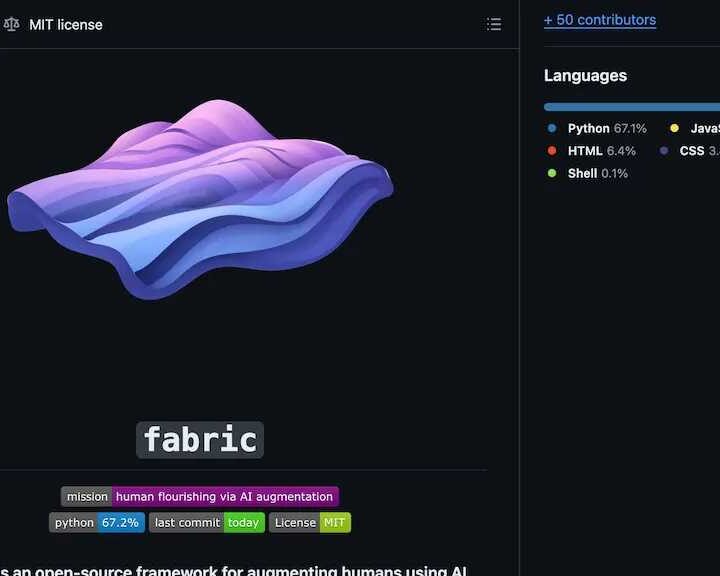
Task: Click the python 67.2% badge
Action: click(97, 522)
